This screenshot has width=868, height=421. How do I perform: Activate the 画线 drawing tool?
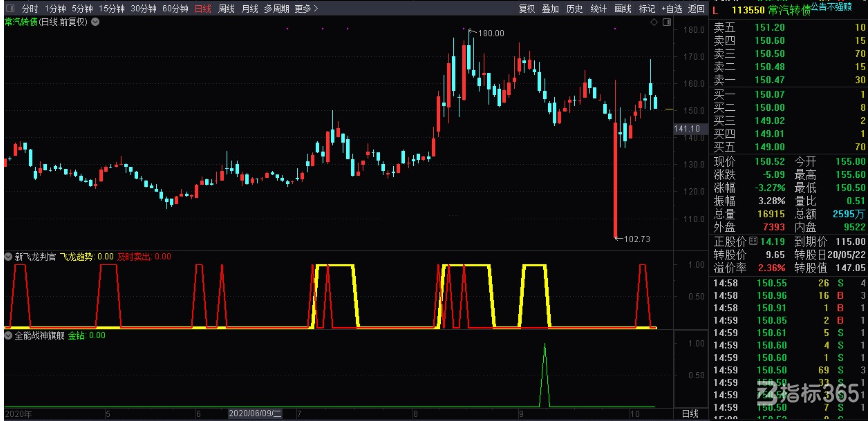click(623, 8)
